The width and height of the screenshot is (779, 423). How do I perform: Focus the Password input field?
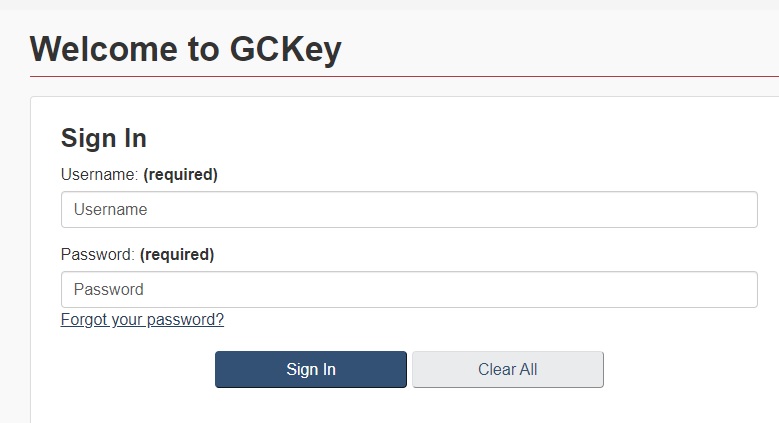click(409, 289)
